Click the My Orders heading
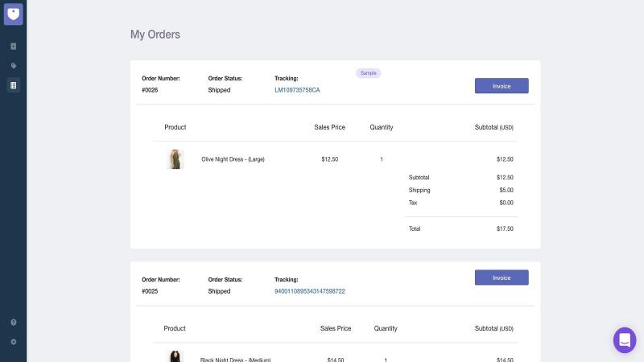 click(x=155, y=35)
